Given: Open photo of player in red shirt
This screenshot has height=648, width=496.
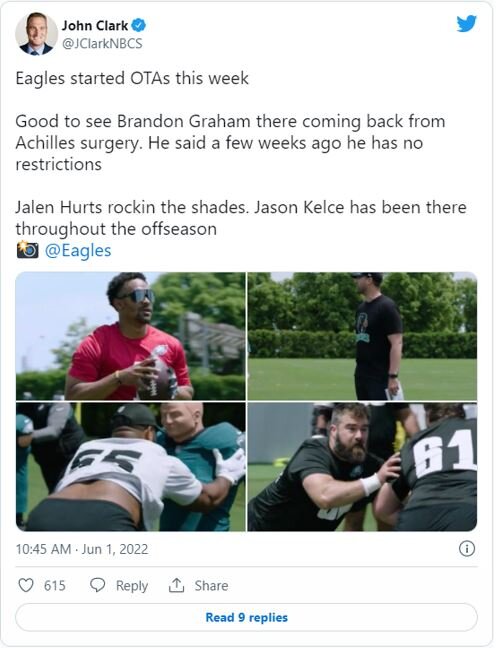Looking at the screenshot, I should click(131, 336).
